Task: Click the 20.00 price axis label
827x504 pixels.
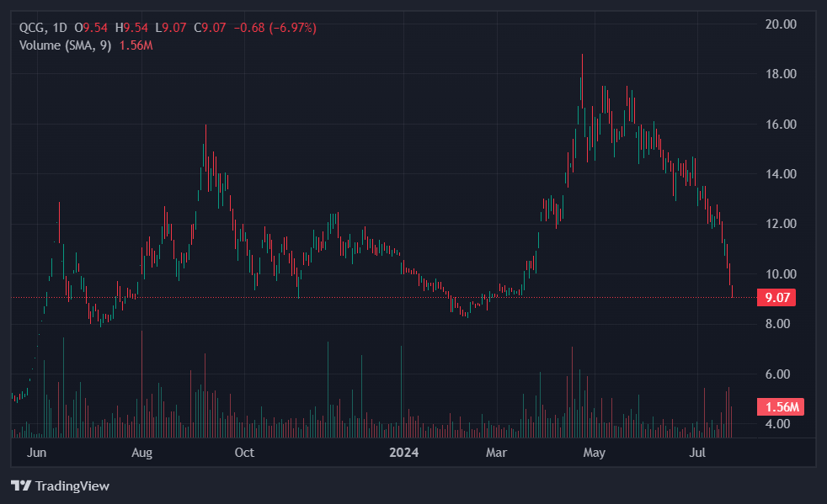Action: tap(779, 24)
